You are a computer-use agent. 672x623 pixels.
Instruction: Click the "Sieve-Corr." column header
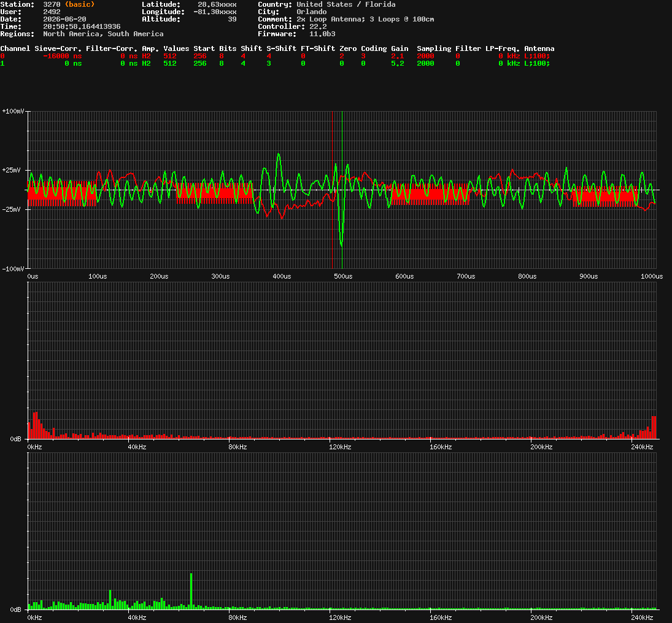pos(58,48)
